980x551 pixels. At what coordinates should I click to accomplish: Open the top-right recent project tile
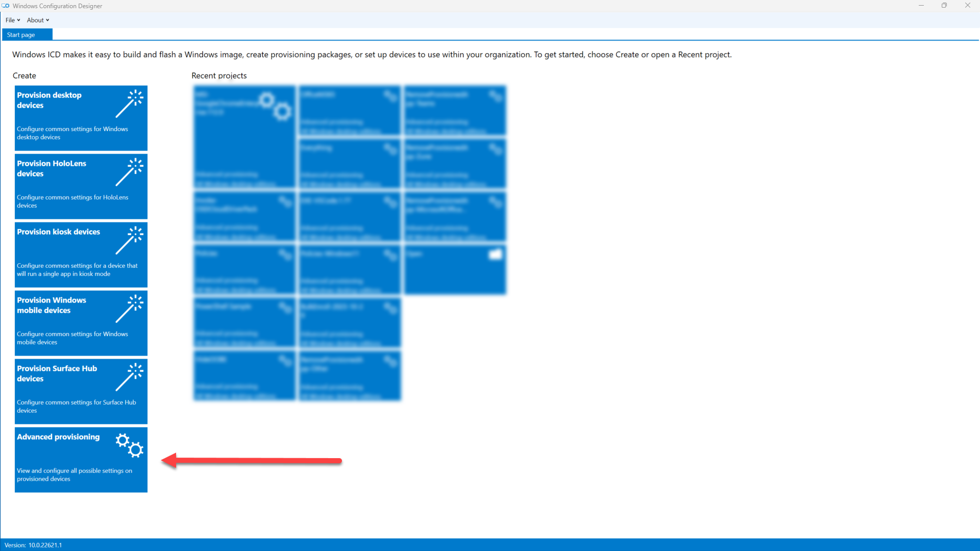[454, 110]
